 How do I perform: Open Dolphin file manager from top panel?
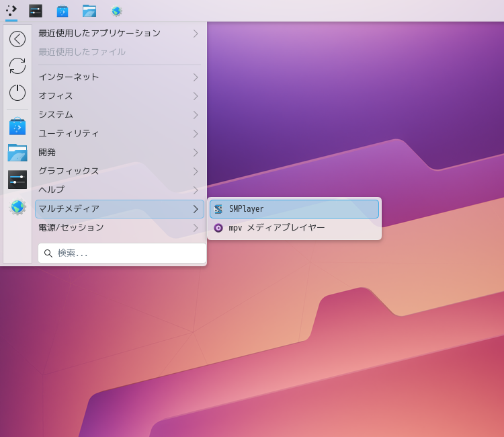point(89,11)
